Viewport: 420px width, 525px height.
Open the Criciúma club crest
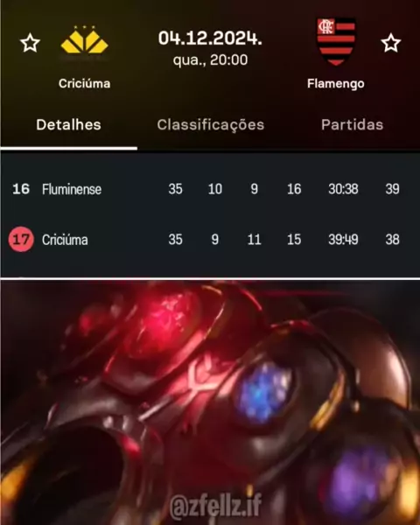point(84,41)
